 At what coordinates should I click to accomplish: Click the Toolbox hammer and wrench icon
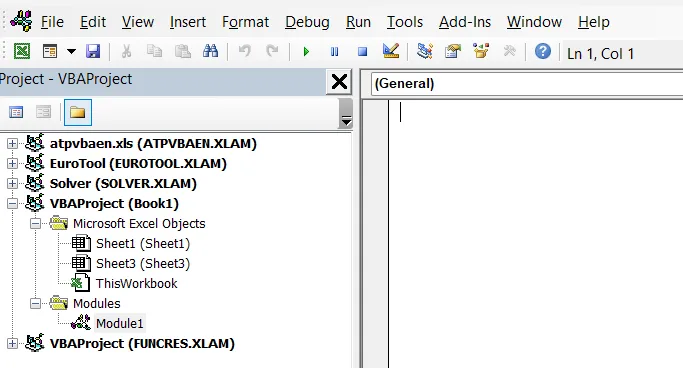[509, 51]
